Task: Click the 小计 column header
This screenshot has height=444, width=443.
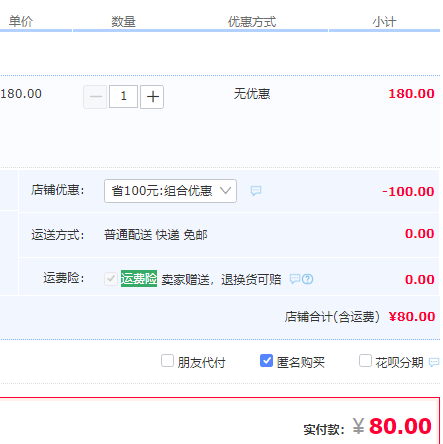Action: tap(384, 22)
